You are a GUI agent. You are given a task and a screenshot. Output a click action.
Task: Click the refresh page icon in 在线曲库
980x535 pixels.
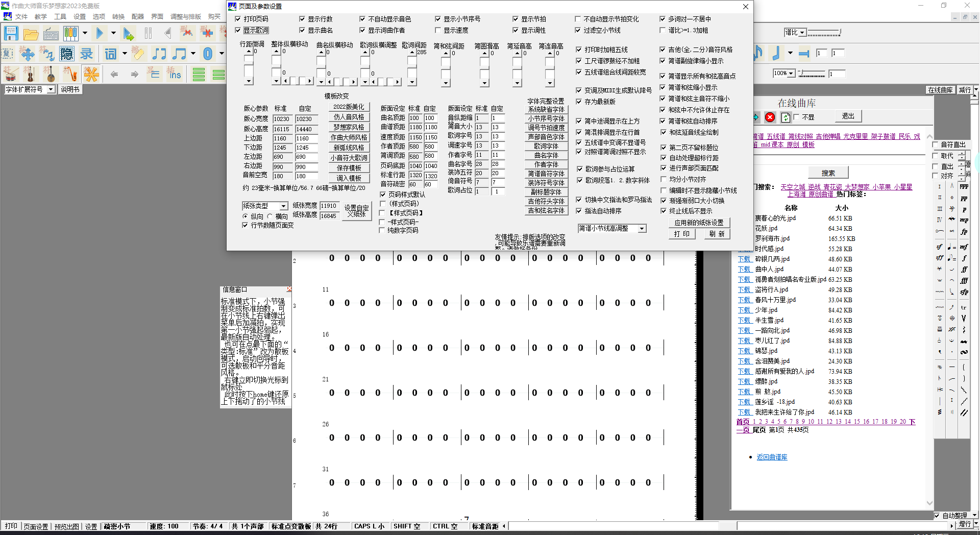click(x=786, y=117)
